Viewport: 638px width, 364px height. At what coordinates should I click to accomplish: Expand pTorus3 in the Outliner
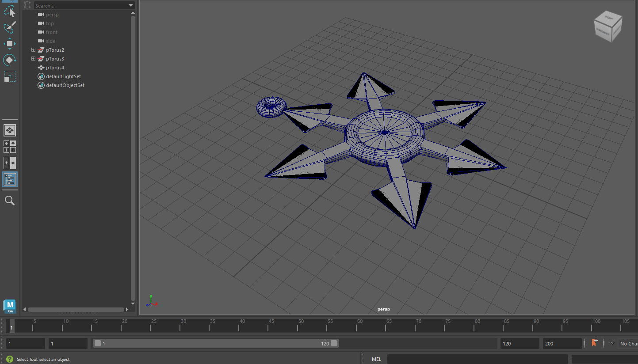click(x=33, y=58)
